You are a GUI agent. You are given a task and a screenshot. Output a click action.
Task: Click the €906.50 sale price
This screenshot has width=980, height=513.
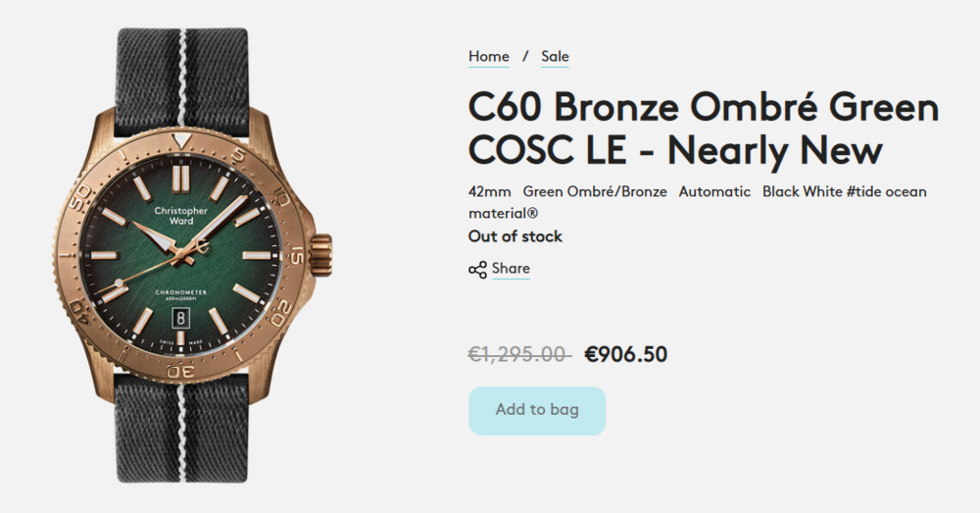[x=625, y=354]
